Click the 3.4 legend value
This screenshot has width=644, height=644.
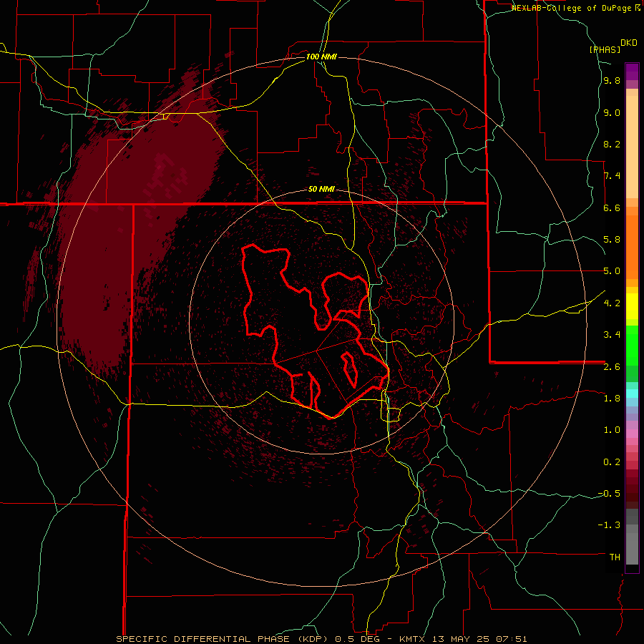tap(612, 335)
